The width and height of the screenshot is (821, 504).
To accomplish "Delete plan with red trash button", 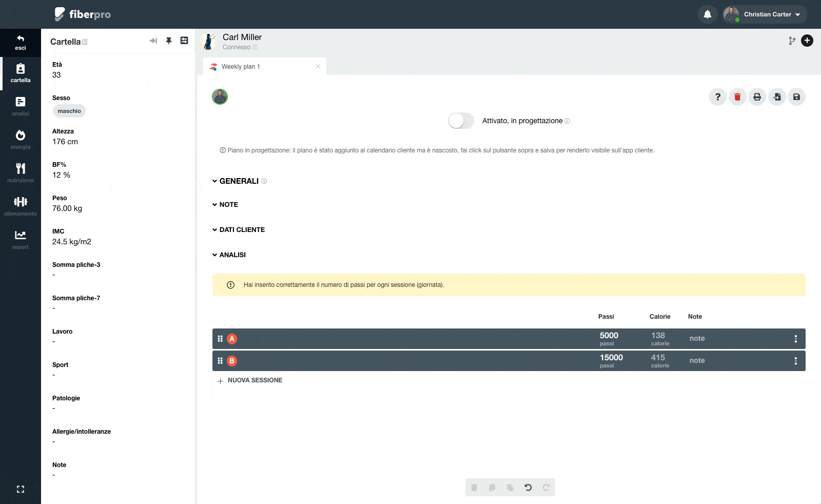I will point(737,96).
